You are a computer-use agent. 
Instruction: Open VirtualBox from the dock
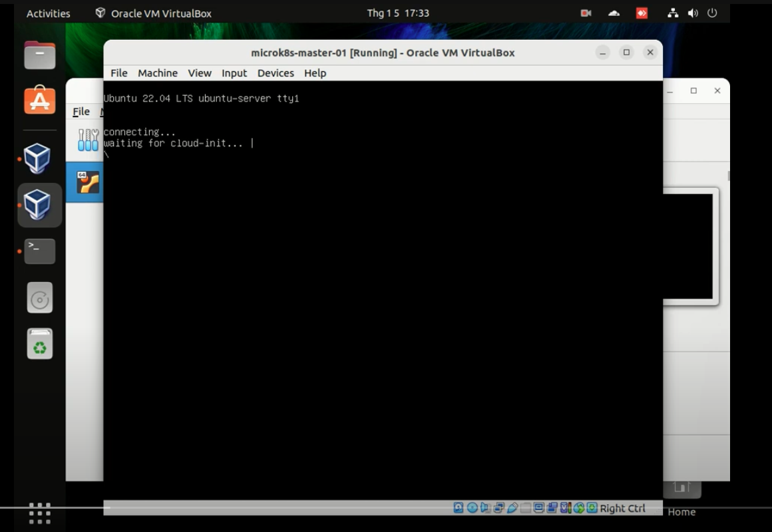tap(39, 158)
